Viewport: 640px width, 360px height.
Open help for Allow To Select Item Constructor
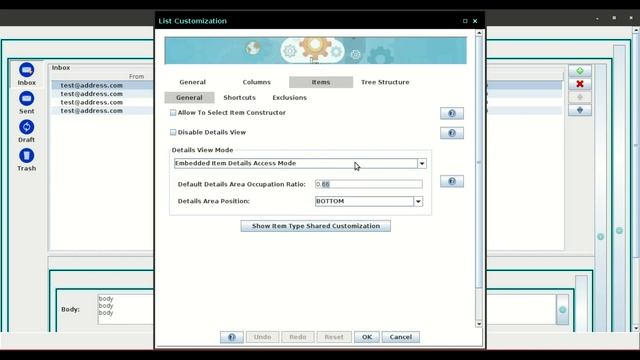tap(452, 113)
